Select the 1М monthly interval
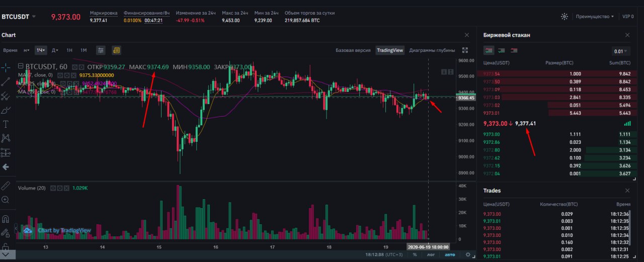This screenshot has height=262, width=644. tap(84, 50)
